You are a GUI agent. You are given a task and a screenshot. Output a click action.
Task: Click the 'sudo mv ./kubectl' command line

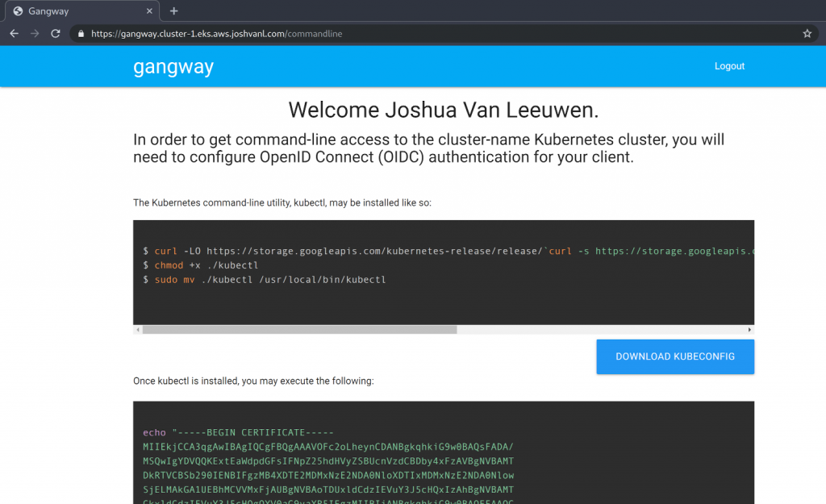(x=264, y=280)
